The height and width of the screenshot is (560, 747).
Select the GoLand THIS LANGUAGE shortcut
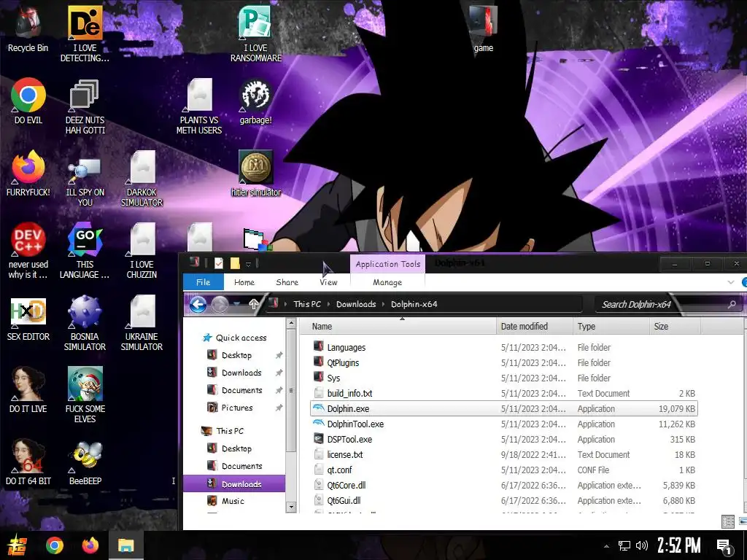pos(85,251)
